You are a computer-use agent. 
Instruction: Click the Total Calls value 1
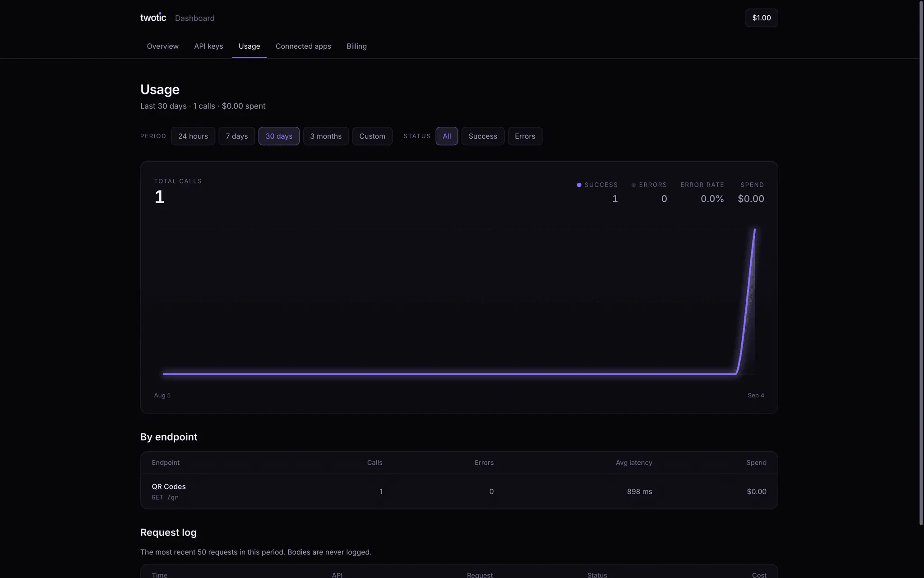click(x=159, y=197)
